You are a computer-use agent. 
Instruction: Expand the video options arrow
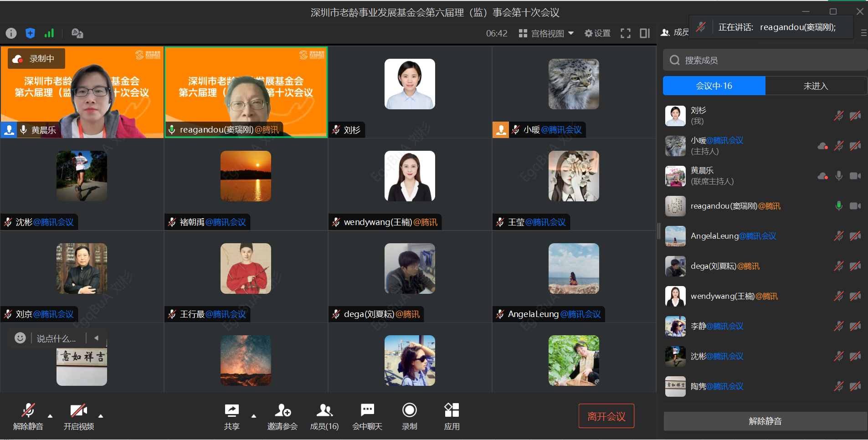(x=101, y=416)
